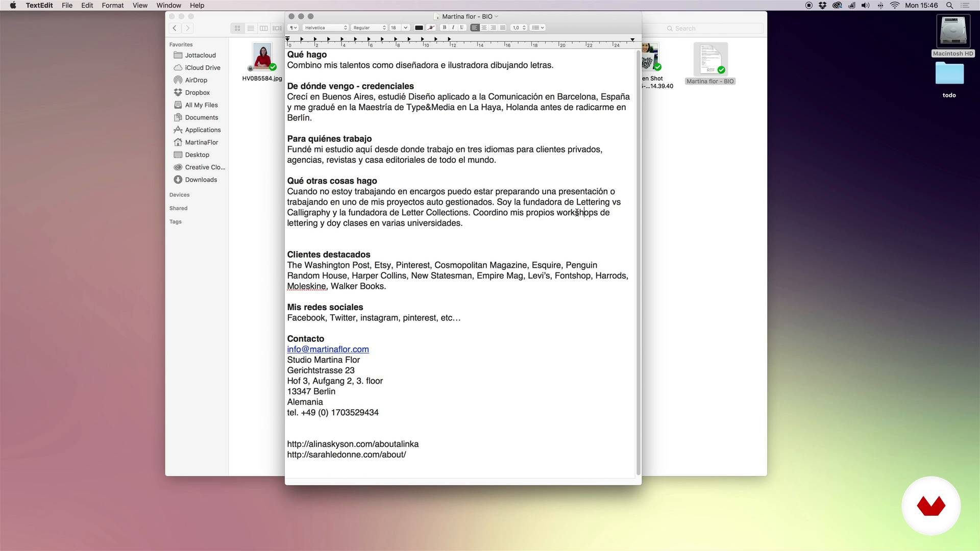Screen dimensions: 980x551
Task: Open the TextEdit application menu
Action: (39, 5)
